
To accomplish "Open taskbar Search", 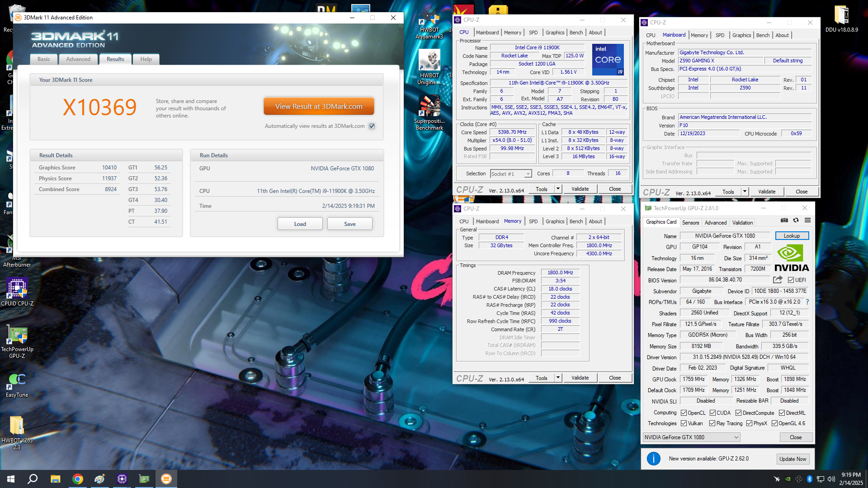I will pyautogui.click(x=33, y=479).
